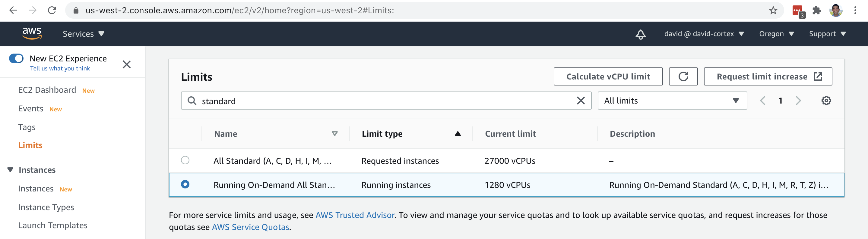Open Launch Templates in sidebar

52,225
